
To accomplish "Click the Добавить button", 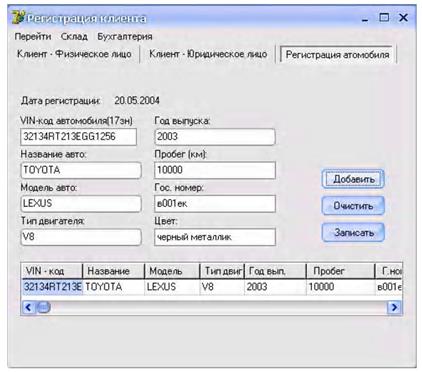I will [x=353, y=179].
